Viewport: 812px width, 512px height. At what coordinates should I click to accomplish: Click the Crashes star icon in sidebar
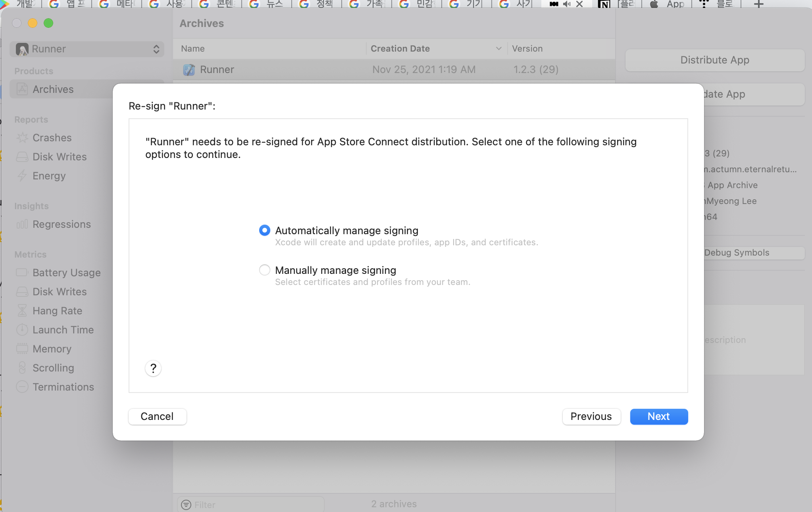(x=22, y=138)
